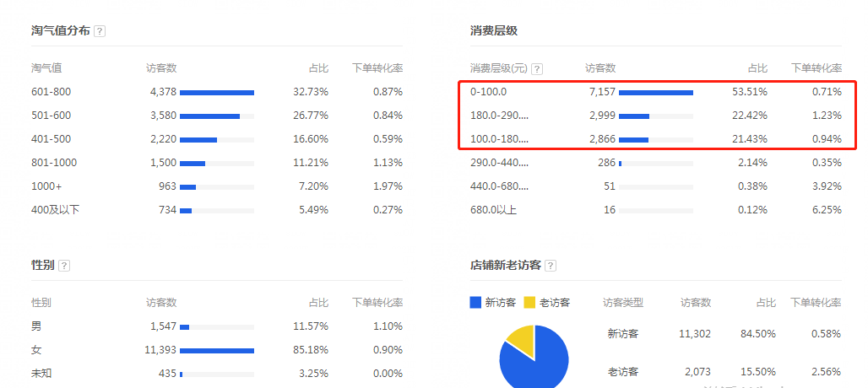This screenshot has width=868, height=388.
Task: Click the 180.0-290.... tier label
Action: pos(499,116)
